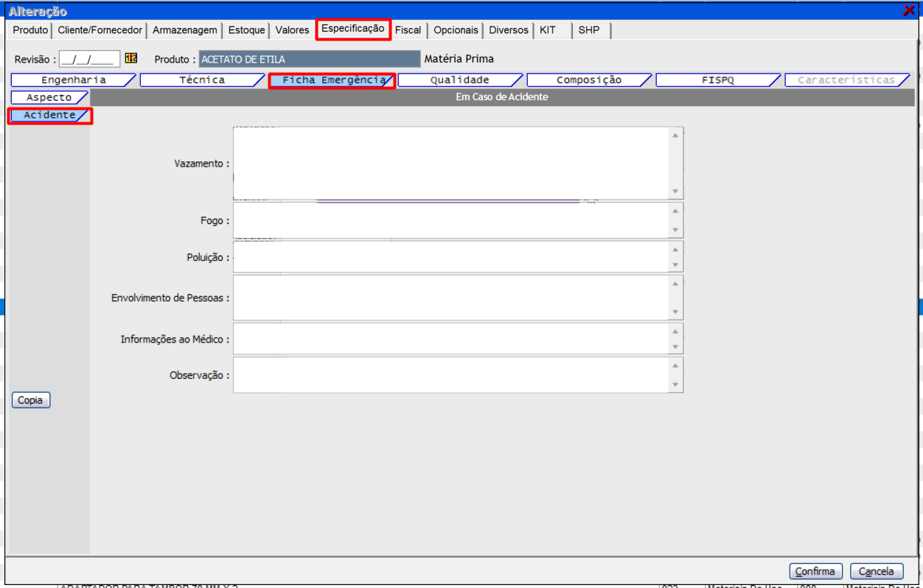Click inside the Informações ao Médico field
This screenshot has width=923, height=588.
[450, 339]
